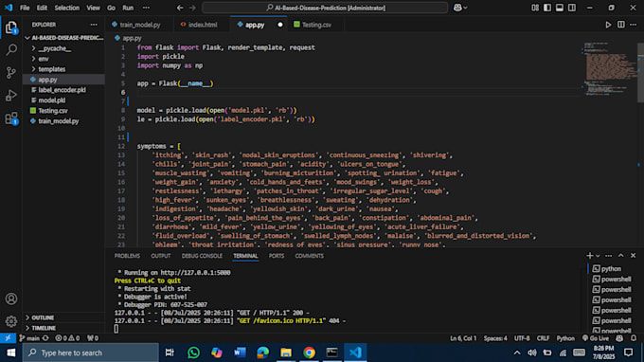Click Go Live in the status bar
This screenshot has height=362, width=644.
tap(596, 338)
